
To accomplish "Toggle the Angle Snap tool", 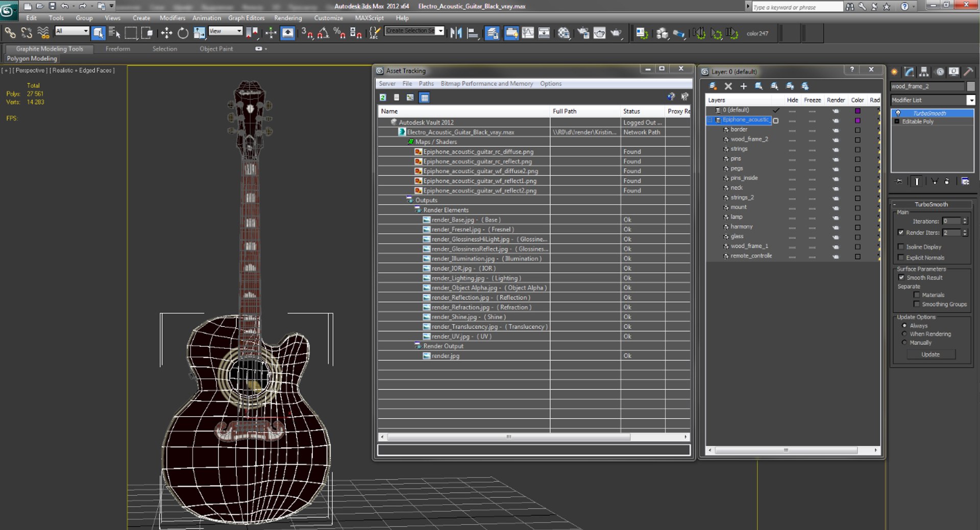I will [x=324, y=33].
